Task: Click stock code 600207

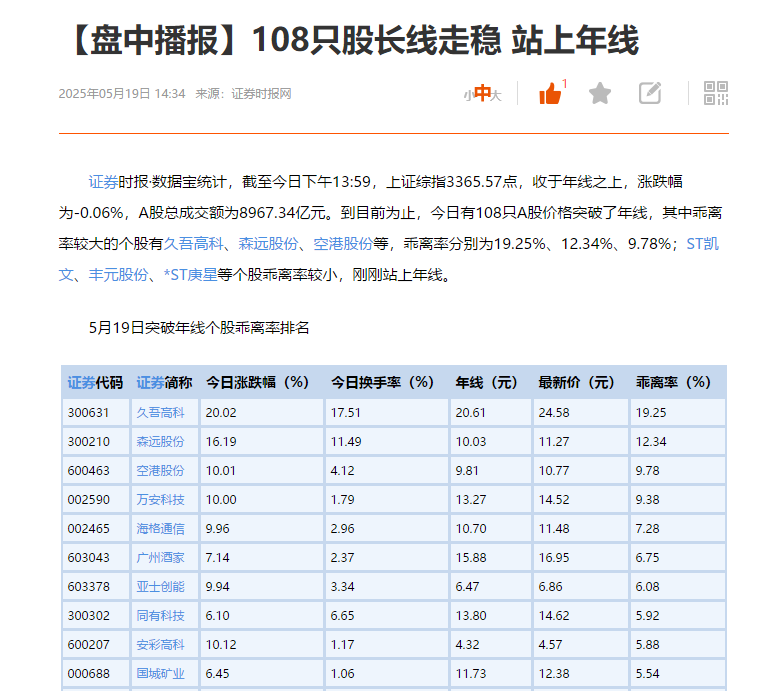Action: [x=89, y=645]
